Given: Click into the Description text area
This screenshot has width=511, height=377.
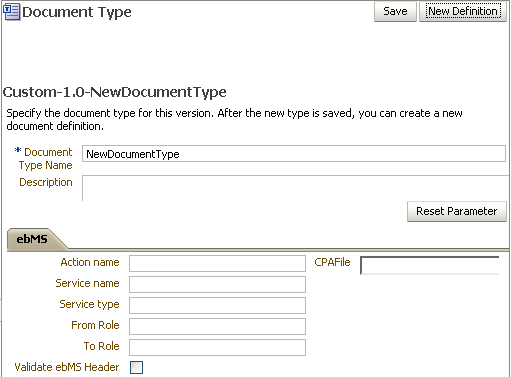Looking at the screenshot, I should (296, 188).
